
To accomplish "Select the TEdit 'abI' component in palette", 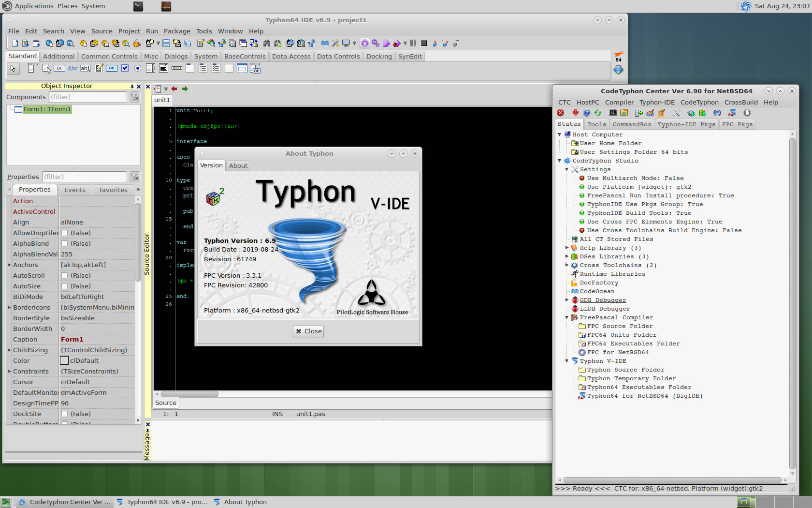I will coord(86,68).
